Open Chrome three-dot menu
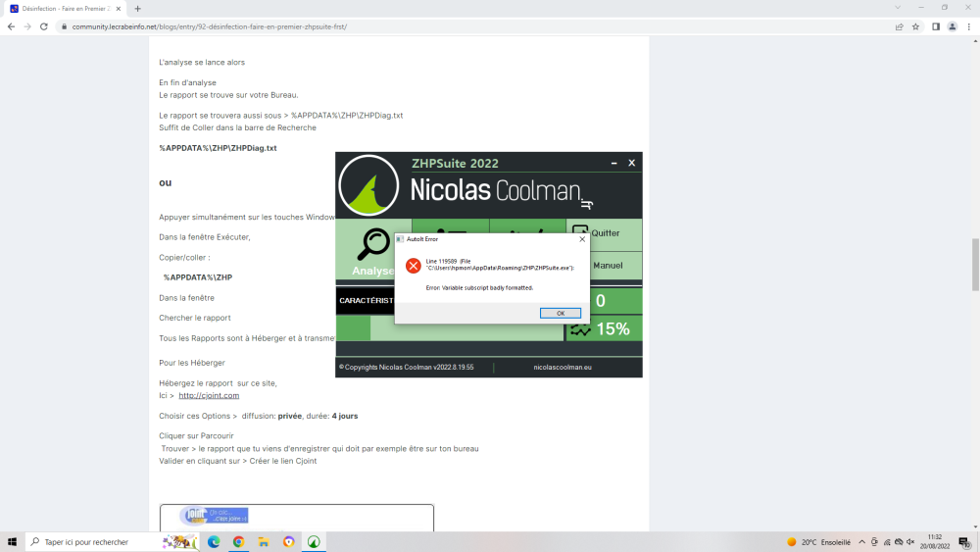 pyautogui.click(x=969, y=26)
